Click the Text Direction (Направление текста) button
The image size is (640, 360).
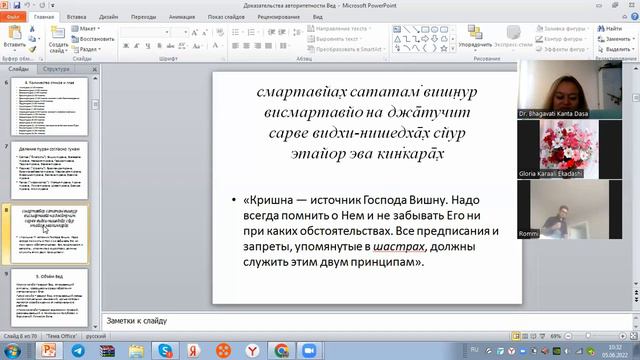[x=338, y=29]
